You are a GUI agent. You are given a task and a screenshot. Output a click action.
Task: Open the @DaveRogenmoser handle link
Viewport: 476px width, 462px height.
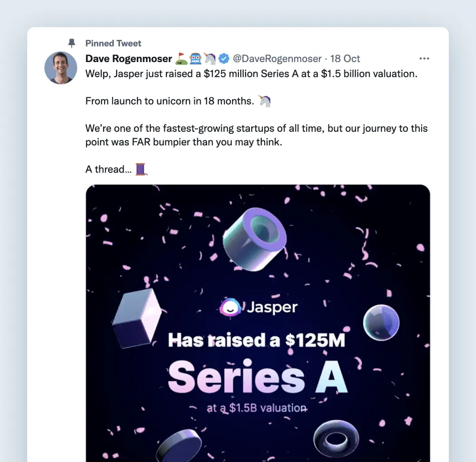pos(277,58)
